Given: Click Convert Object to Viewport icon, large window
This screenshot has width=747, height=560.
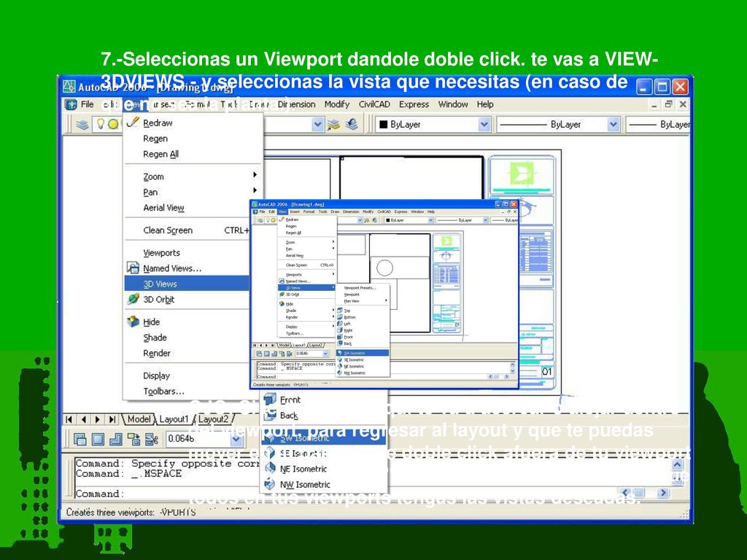Looking at the screenshot, I should point(134,439).
